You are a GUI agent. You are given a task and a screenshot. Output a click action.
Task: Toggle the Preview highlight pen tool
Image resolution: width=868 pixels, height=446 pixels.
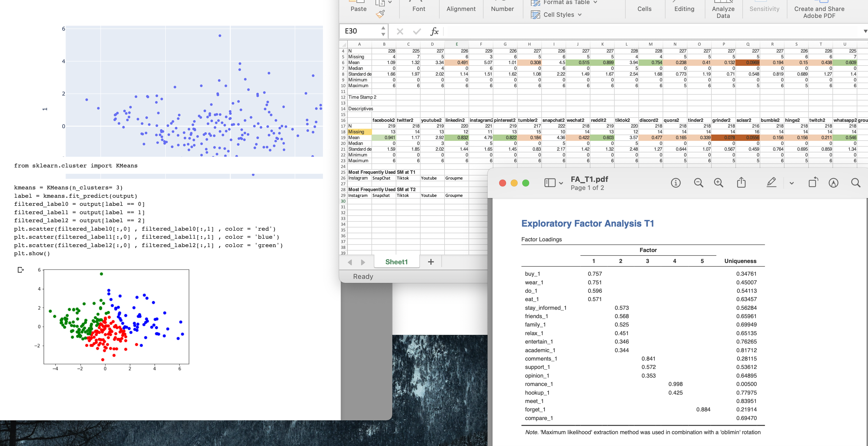[771, 182]
